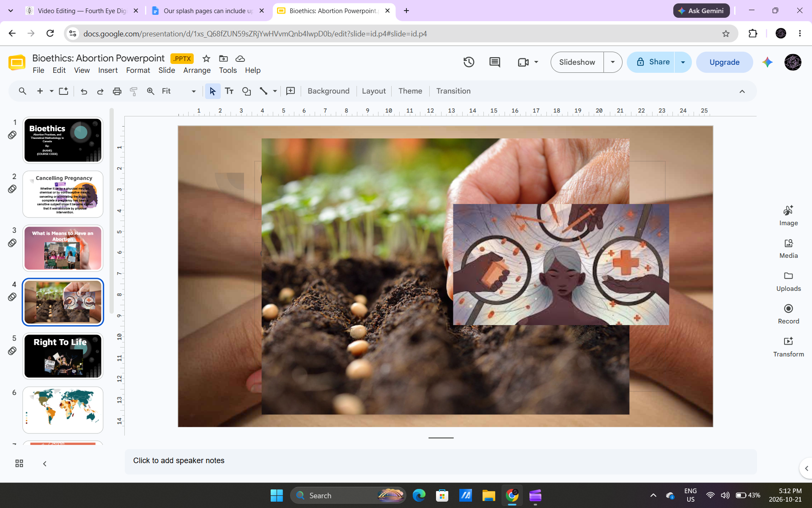Click to add speaker notes
Screen dimensions: 812x508
click(x=441, y=461)
